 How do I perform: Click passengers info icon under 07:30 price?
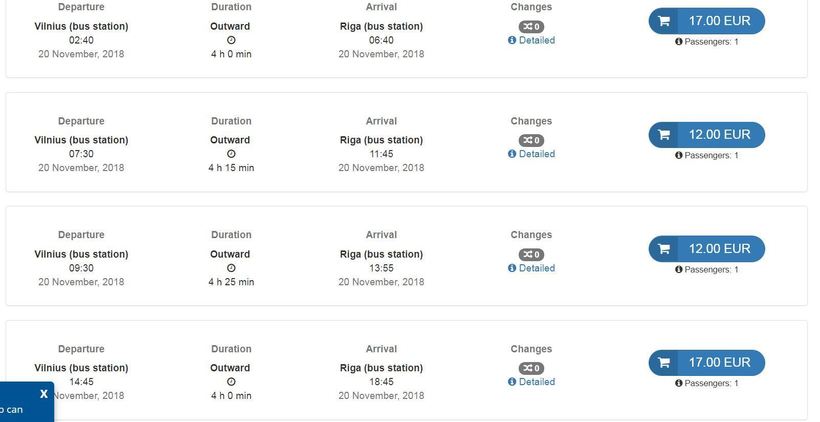(x=679, y=156)
